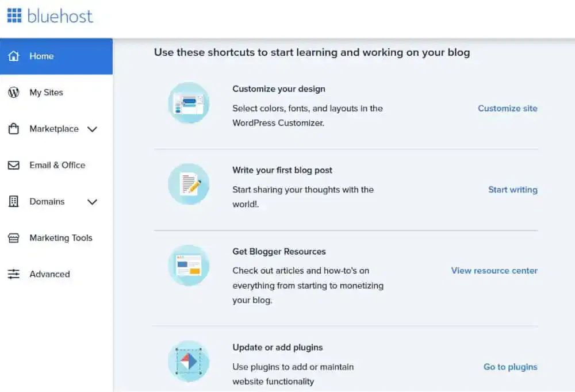Click the pencil illustration for blog post
The image size is (575, 392).
coord(189,184)
